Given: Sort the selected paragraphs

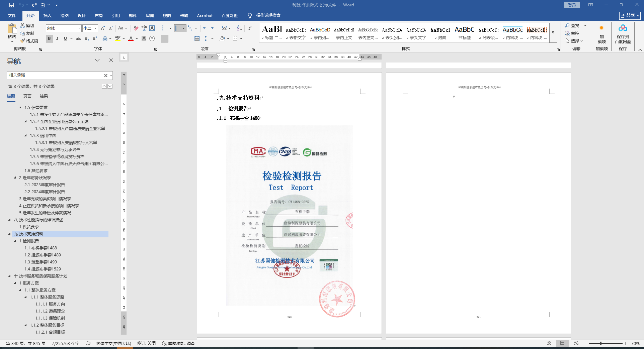Looking at the screenshot, I should (x=239, y=28).
